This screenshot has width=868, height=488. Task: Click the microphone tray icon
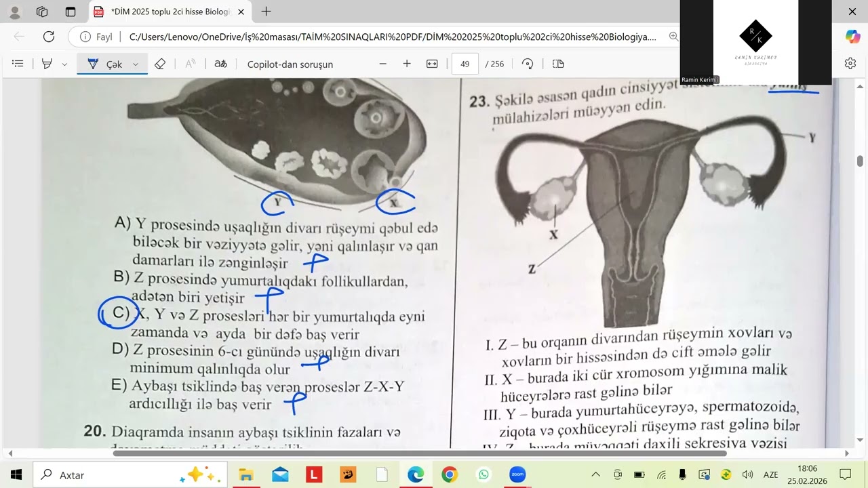(x=682, y=474)
